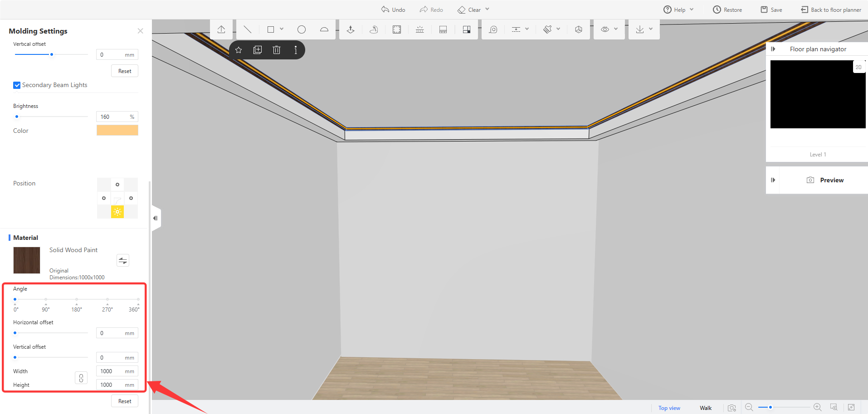Click the alignment tool icon

[516, 29]
